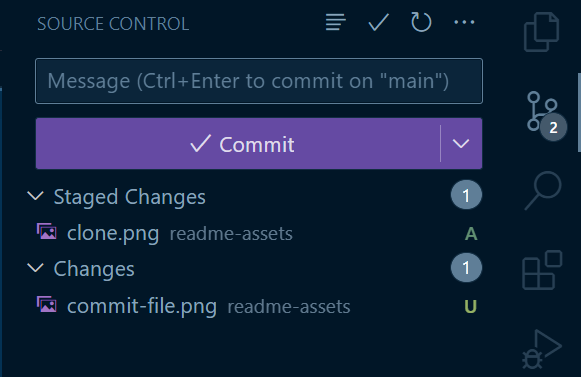Screen dimensions: 581x377
Task: Open Search view magnifier icon
Action: pos(543,190)
